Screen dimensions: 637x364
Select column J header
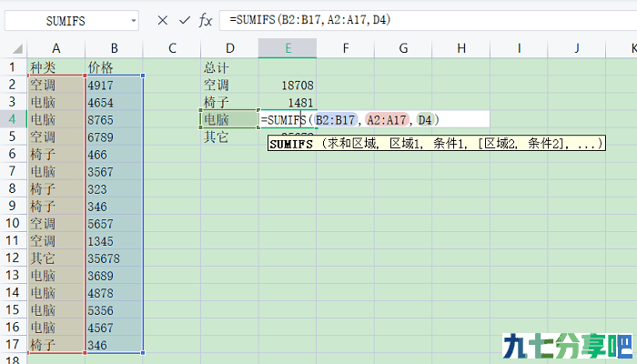click(576, 48)
